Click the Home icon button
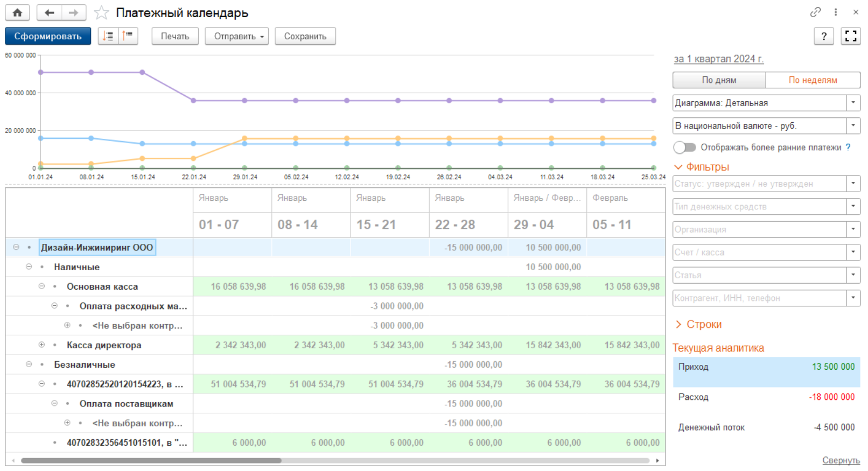 (17, 12)
